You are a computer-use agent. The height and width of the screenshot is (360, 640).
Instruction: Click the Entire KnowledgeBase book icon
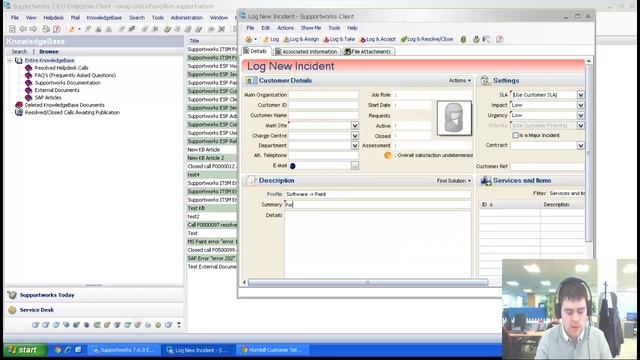click(x=19, y=60)
